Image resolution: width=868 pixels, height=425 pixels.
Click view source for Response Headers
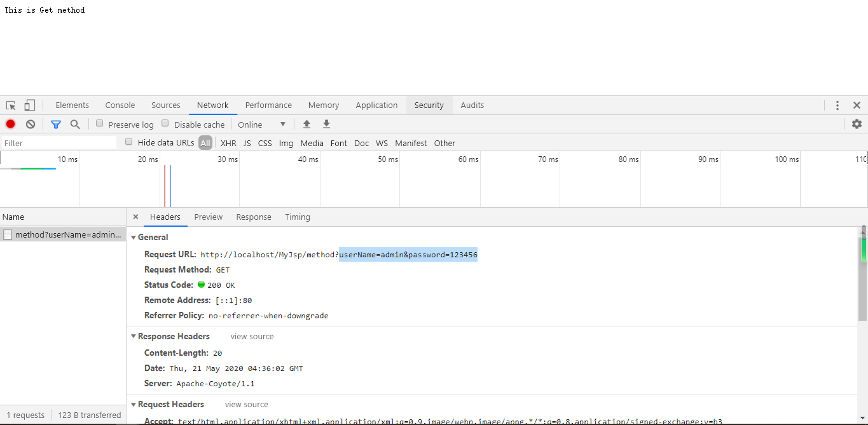point(252,337)
